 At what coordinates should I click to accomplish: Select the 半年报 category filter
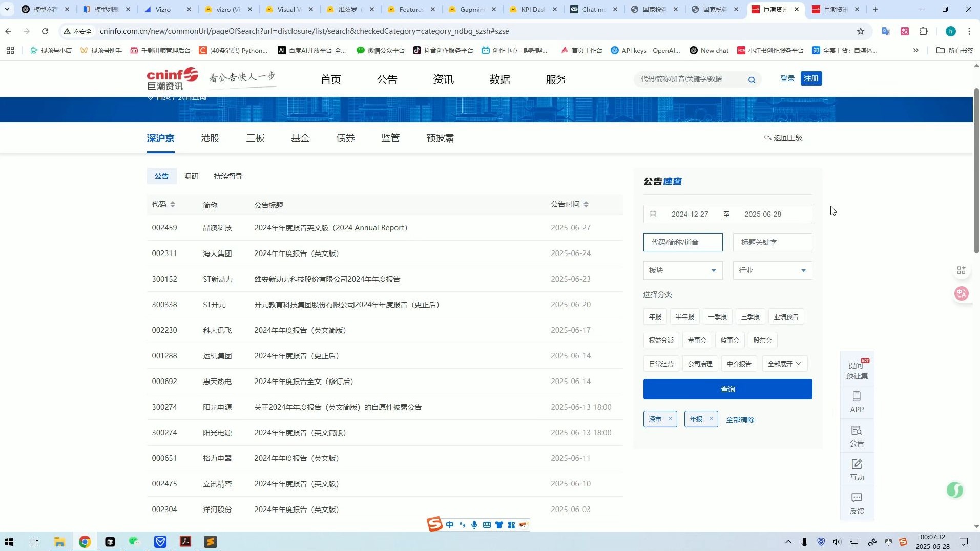coord(684,316)
